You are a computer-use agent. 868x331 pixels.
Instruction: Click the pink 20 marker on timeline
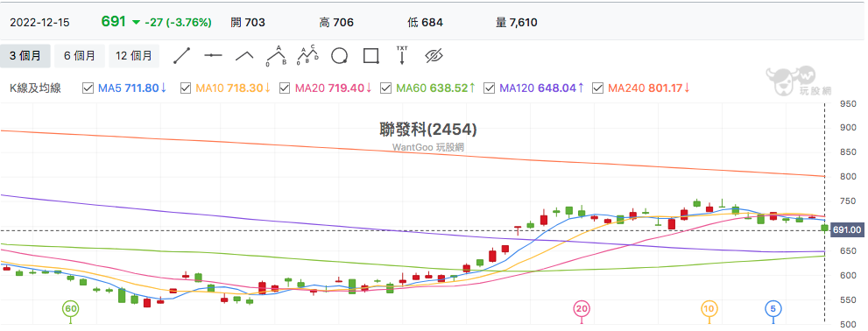581,308
